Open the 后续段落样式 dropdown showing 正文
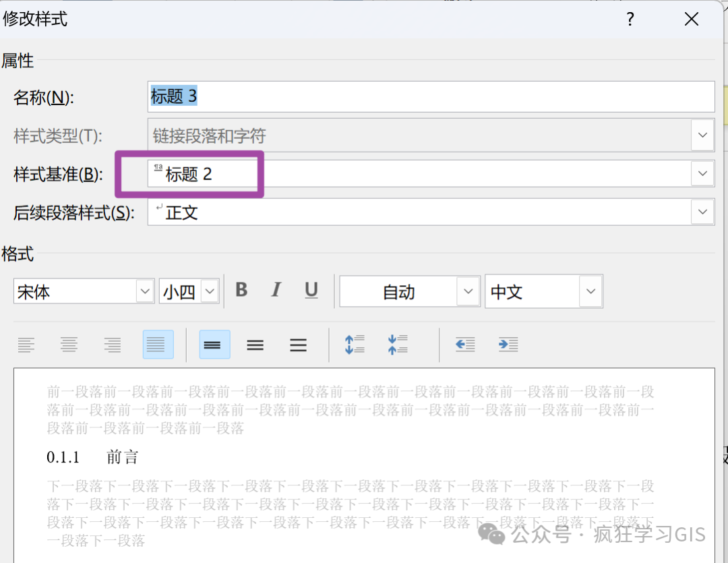The height and width of the screenshot is (563, 728). coord(702,212)
